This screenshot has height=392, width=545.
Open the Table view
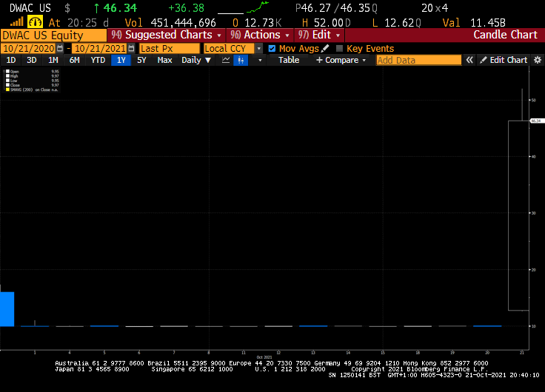[x=289, y=60]
